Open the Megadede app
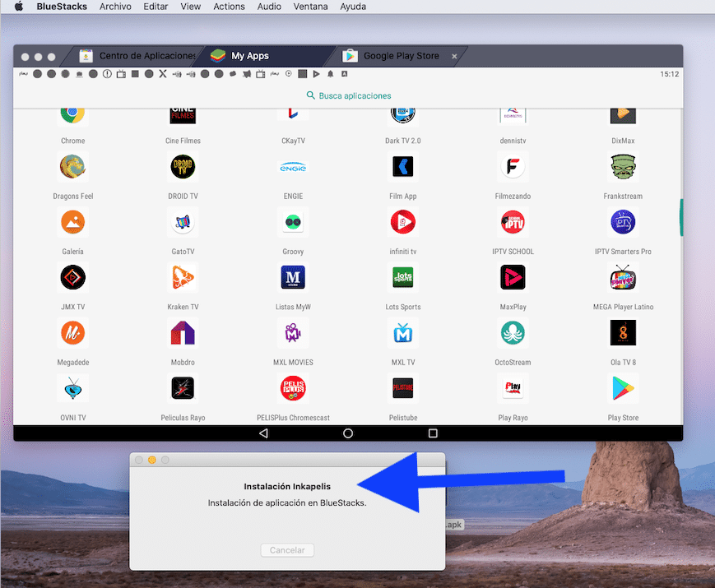Screen dimensions: 715x588 click(72, 333)
